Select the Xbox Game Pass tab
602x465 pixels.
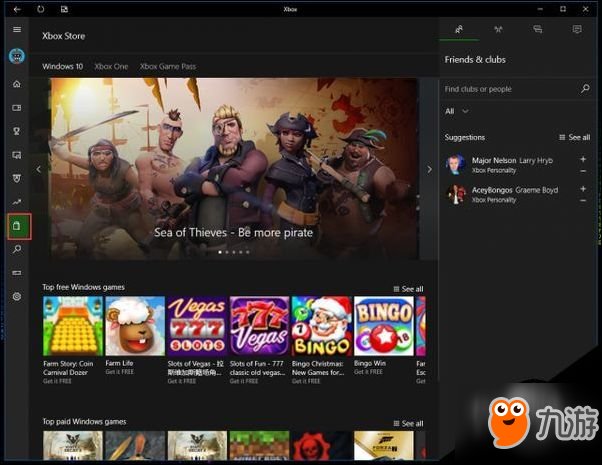[168, 66]
